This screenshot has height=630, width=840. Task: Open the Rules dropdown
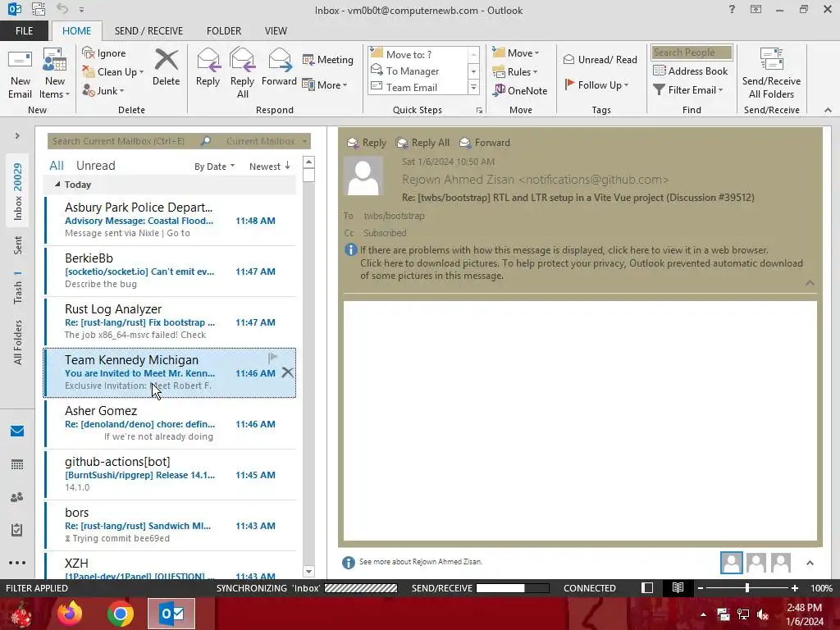[515, 72]
